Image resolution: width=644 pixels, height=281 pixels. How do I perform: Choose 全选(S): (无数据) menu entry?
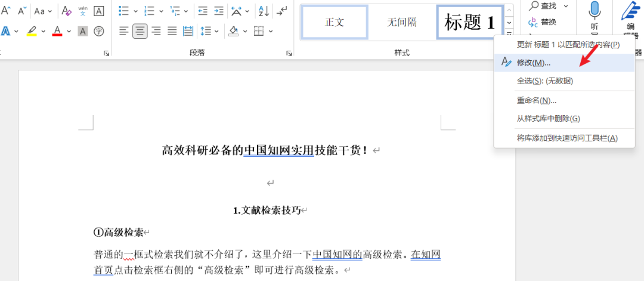pos(564,81)
